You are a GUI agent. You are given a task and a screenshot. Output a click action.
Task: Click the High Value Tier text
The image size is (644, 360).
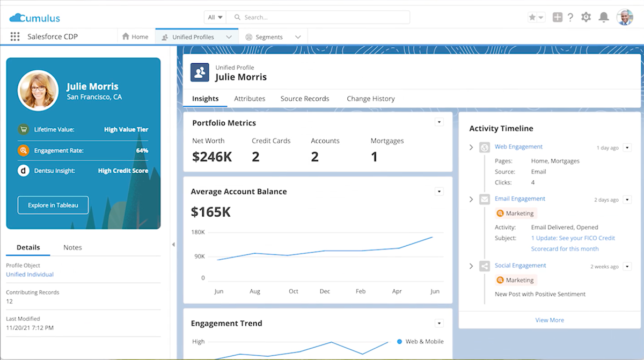coord(126,129)
